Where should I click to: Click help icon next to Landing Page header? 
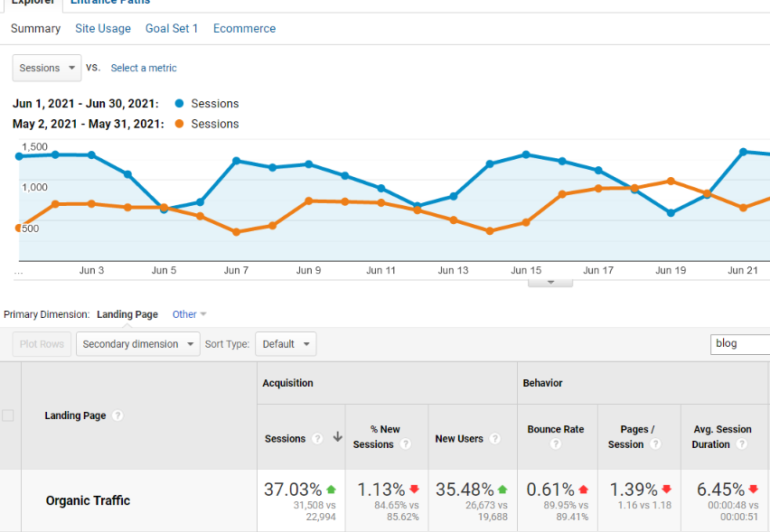118,415
